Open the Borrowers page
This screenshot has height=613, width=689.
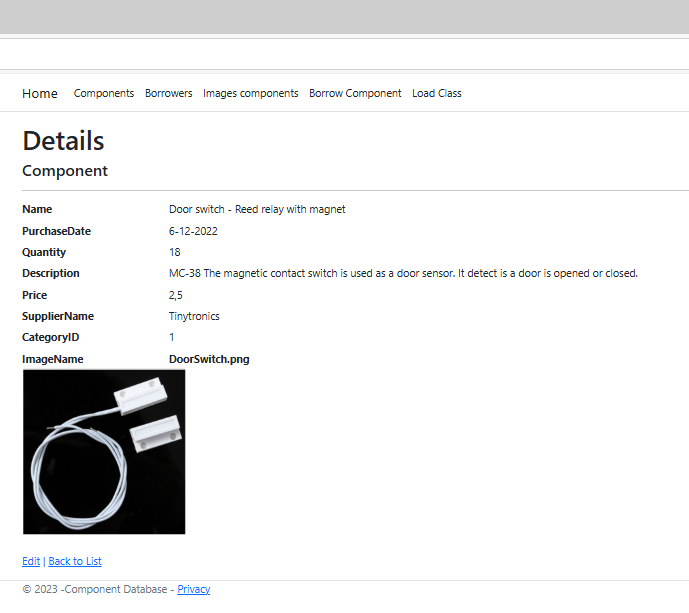168,93
